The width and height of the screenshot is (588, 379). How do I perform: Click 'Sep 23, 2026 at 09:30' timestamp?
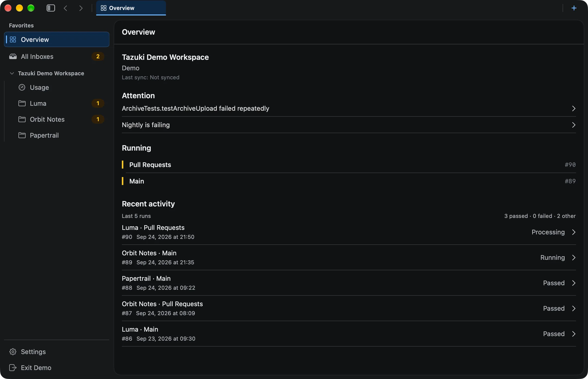pyautogui.click(x=166, y=339)
